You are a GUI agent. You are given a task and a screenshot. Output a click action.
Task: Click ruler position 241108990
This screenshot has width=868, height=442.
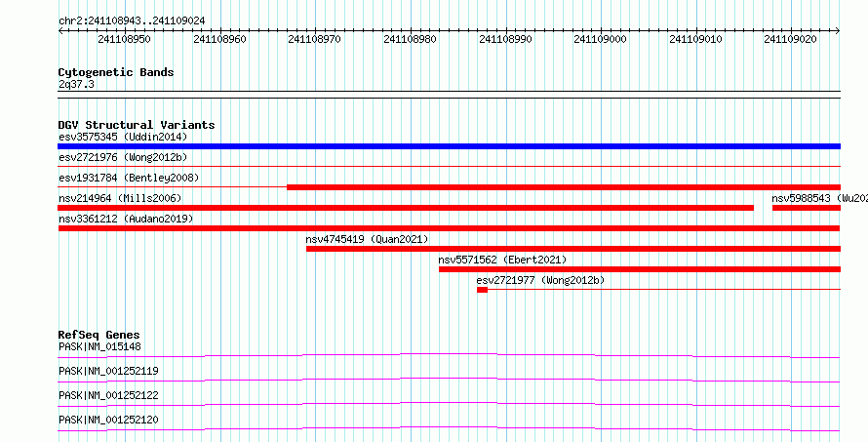(x=505, y=39)
